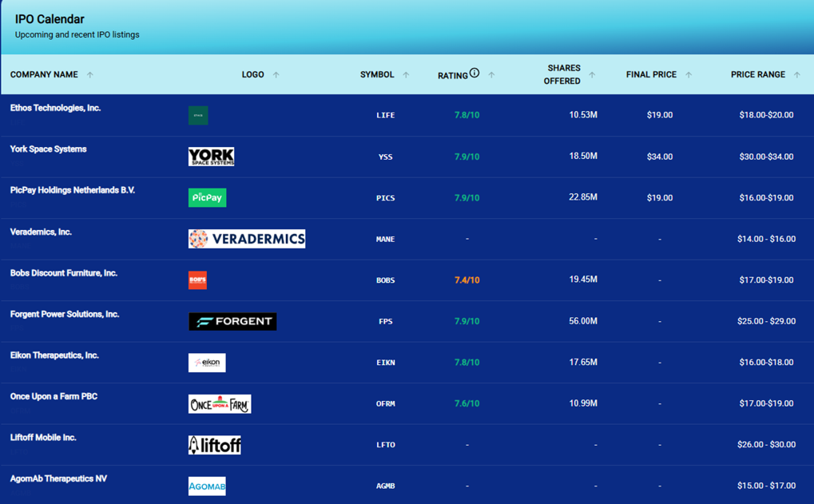Sort by Shares Offered arrow

click(x=592, y=75)
